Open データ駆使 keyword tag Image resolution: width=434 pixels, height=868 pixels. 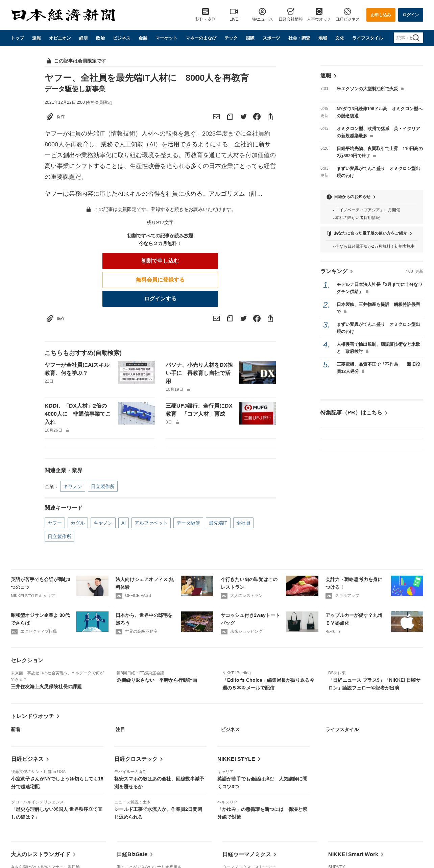coord(188,523)
